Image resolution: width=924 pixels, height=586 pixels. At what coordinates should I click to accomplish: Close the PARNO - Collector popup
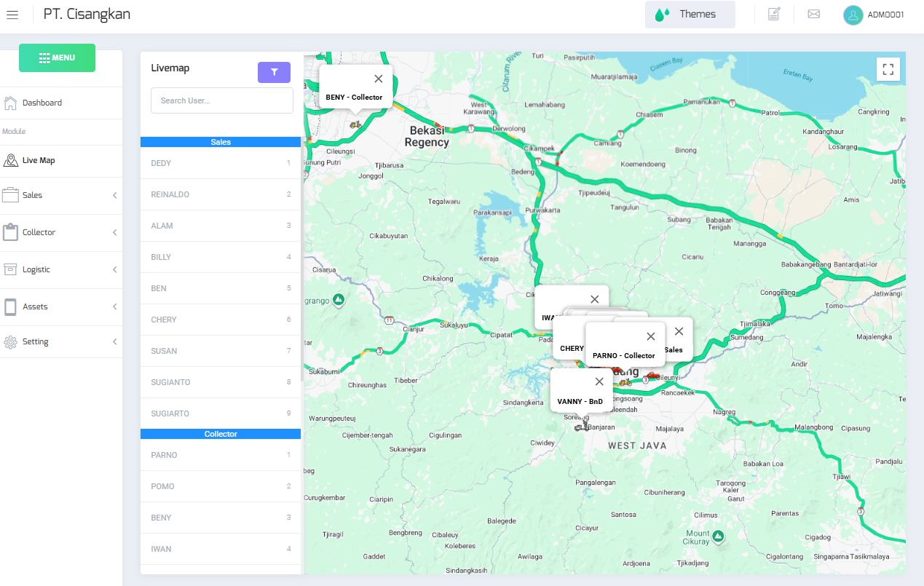(x=651, y=336)
